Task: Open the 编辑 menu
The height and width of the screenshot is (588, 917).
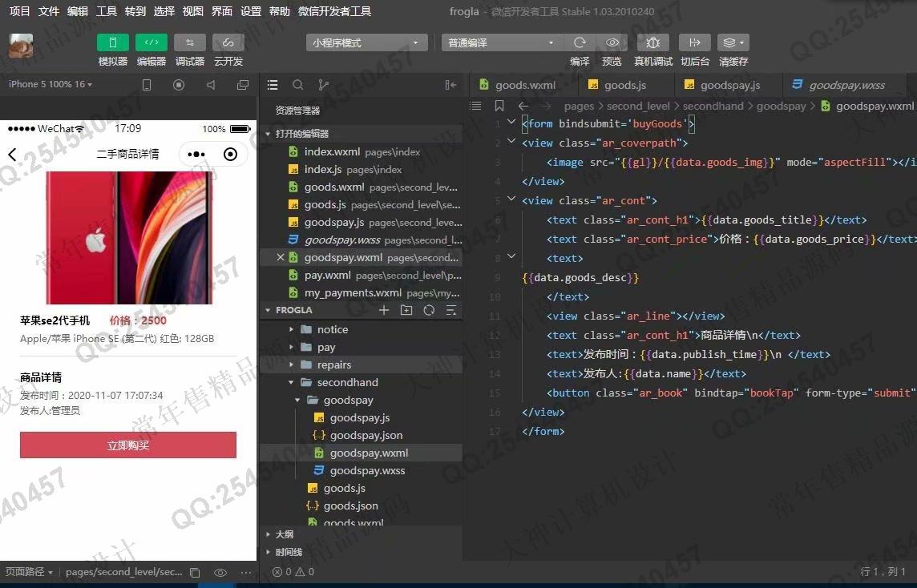Action: coord(78,11)
